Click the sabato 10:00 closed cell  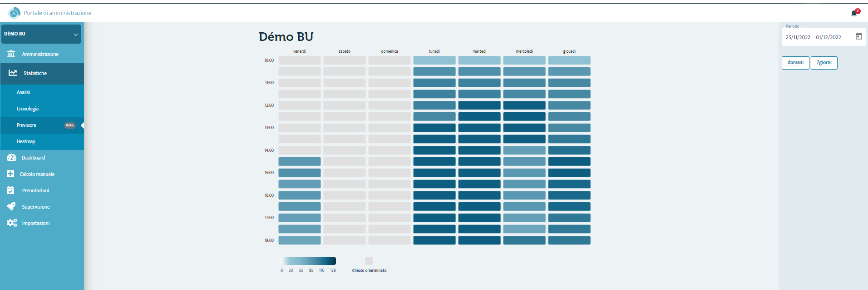(x=345, y=60)
